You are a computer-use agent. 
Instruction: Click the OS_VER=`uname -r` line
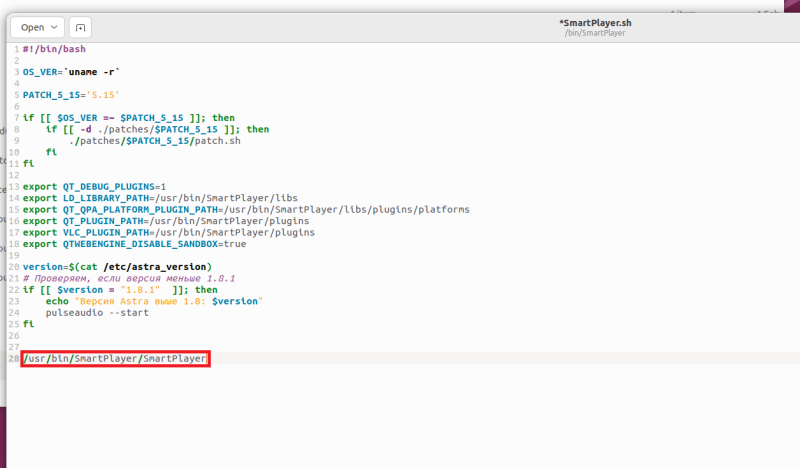coord(71,72)
